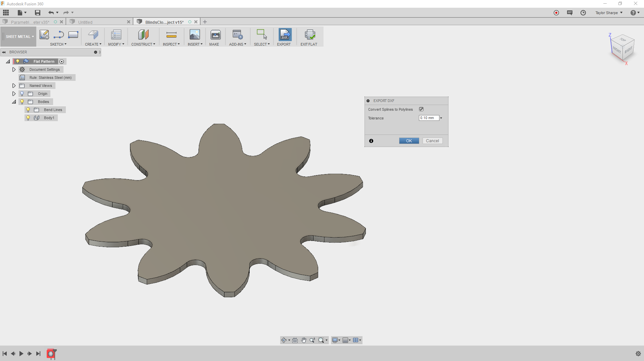Select the Create Sketch tool icon

(44, 35)
